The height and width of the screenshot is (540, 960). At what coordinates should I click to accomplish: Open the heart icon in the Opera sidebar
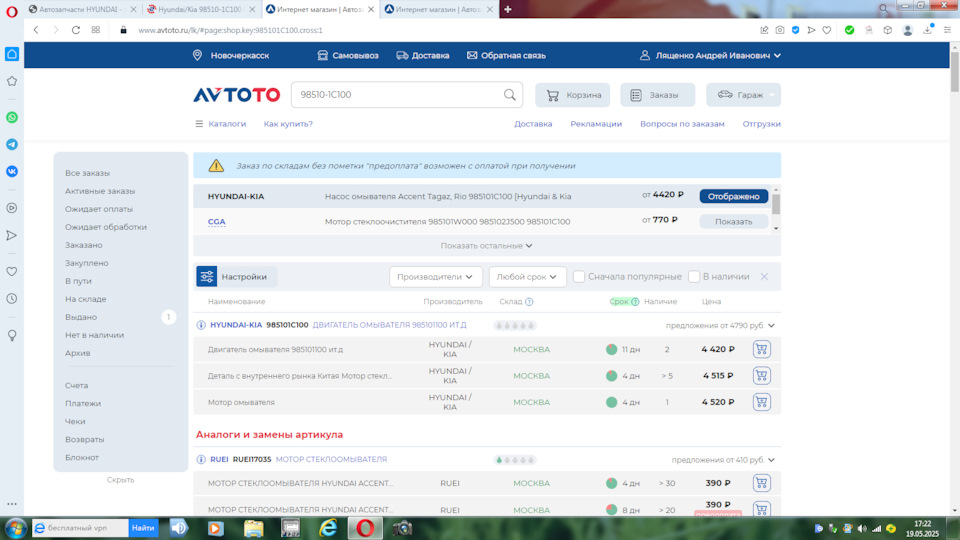point(12,272)
